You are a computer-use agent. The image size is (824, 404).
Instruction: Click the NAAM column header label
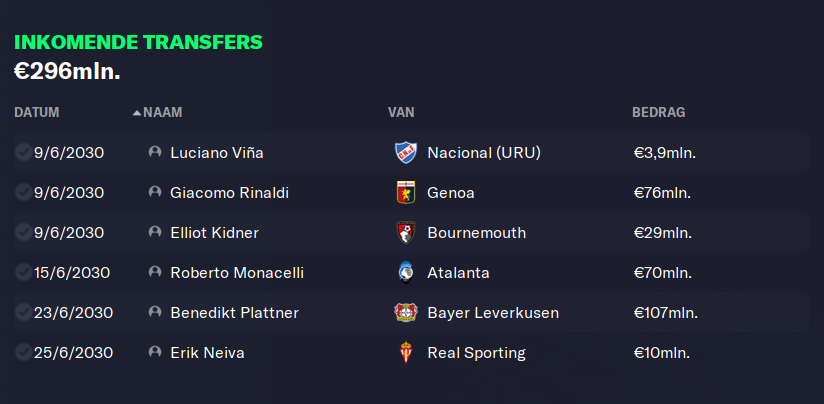pos(163,112)
